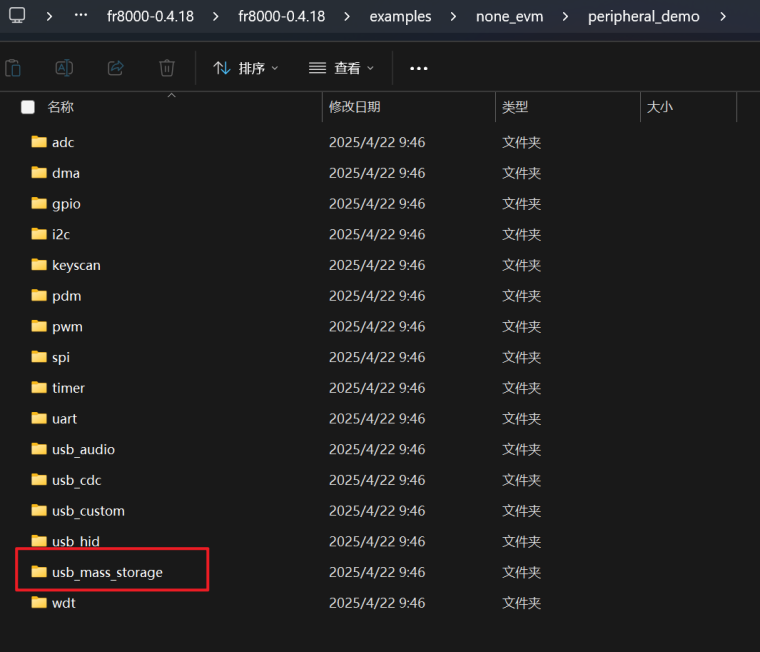Toggle the select-all checkbox in header

click(x=28, y=107)
